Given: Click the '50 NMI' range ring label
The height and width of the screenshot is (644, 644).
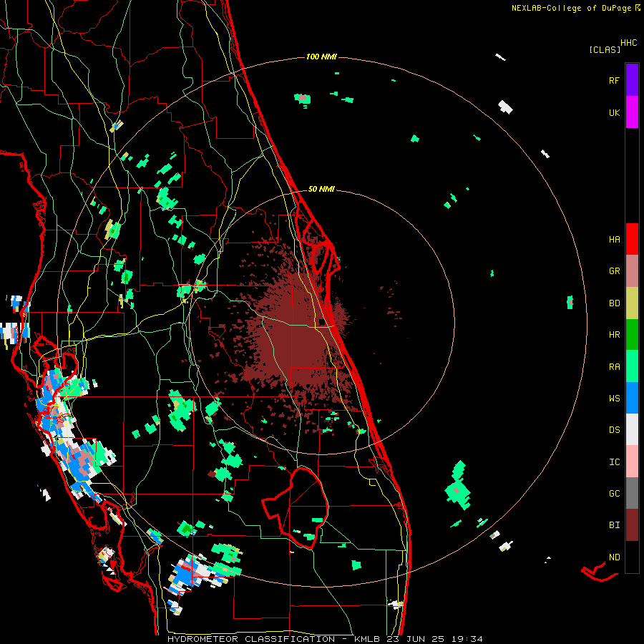Looking at the screenshot, I should (321, 189).
